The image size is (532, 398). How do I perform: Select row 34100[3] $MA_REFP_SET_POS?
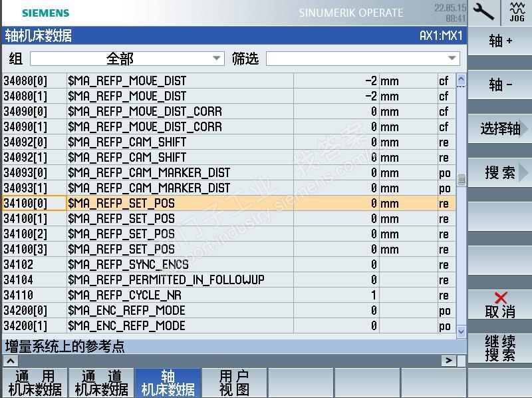[x=229, y=249]
